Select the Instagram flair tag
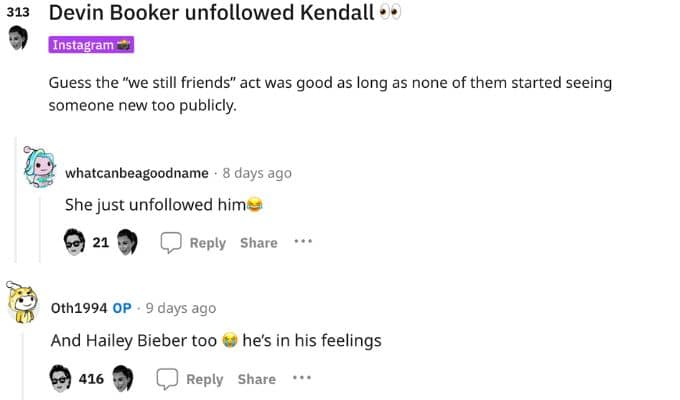 tap(91, 45)
